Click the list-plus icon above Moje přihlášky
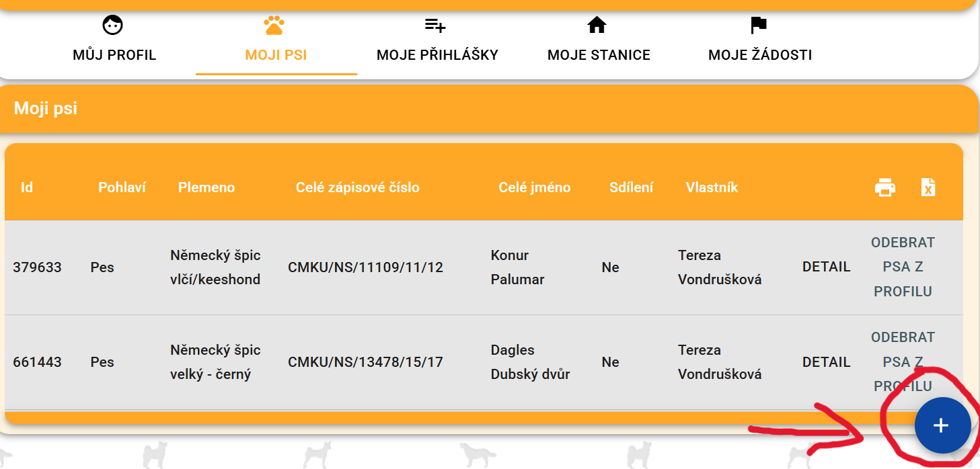The height and width of the screenshot is (469, 980). [435, 26]
